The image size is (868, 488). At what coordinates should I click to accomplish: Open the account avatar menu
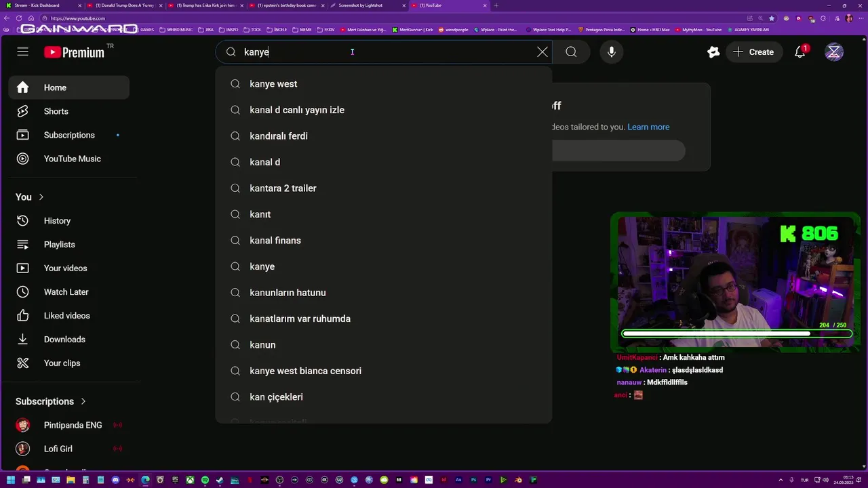[x=834, y=52]
